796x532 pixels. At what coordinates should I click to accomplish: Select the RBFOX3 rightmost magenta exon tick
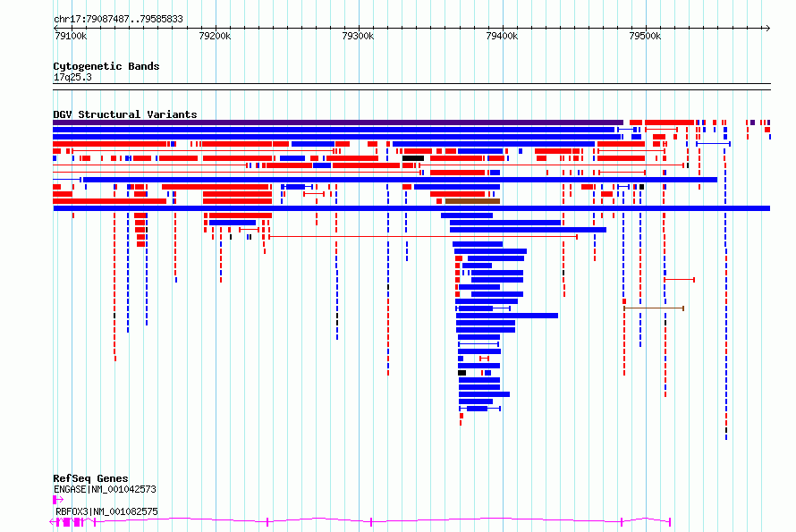click(670, 522)
